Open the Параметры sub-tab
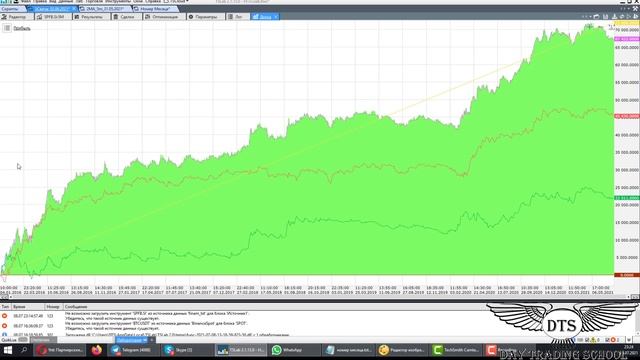This screenshot has width=640, height=360. 205,17
